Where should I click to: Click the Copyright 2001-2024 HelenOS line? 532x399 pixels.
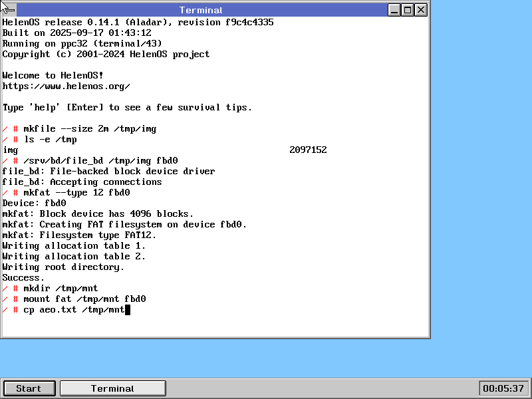coord(106,55)
